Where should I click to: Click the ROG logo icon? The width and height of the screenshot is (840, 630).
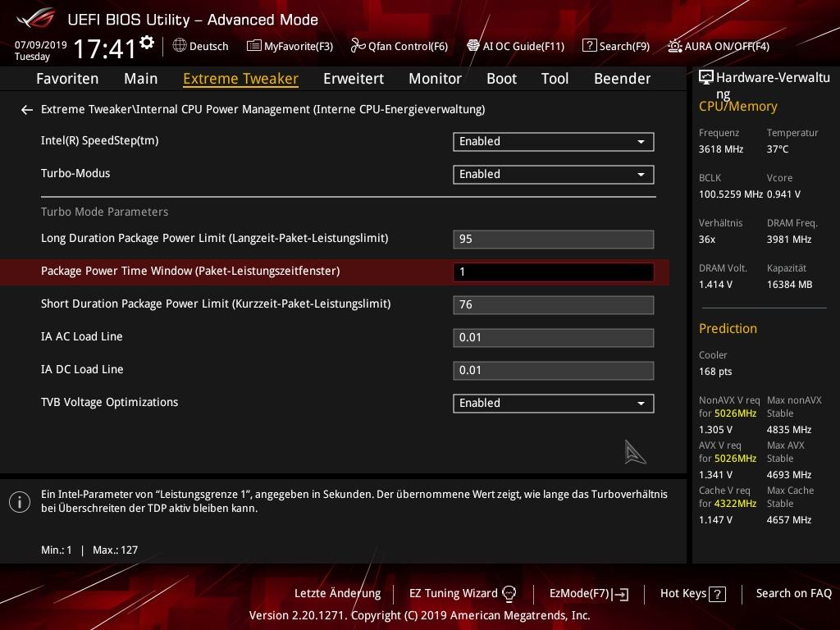[x=35, y=19]
